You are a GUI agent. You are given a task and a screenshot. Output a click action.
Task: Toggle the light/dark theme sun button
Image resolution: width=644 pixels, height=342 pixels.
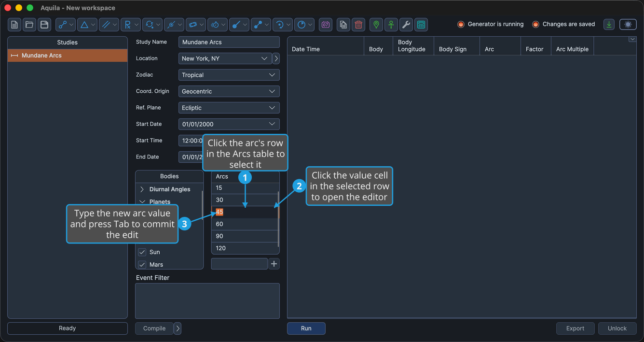pos(628,25)
